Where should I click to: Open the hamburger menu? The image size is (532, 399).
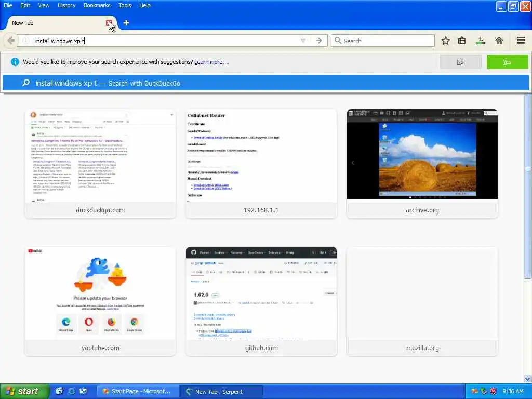(x=521, y=41)
